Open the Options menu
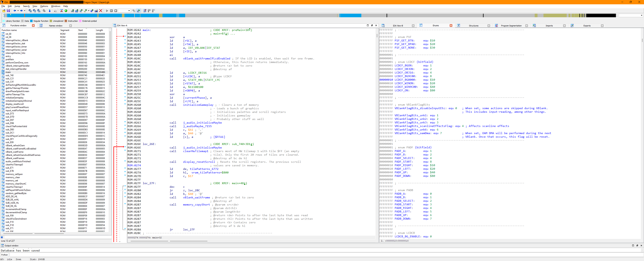Screen dimensions: 644x261 (44, 6)
